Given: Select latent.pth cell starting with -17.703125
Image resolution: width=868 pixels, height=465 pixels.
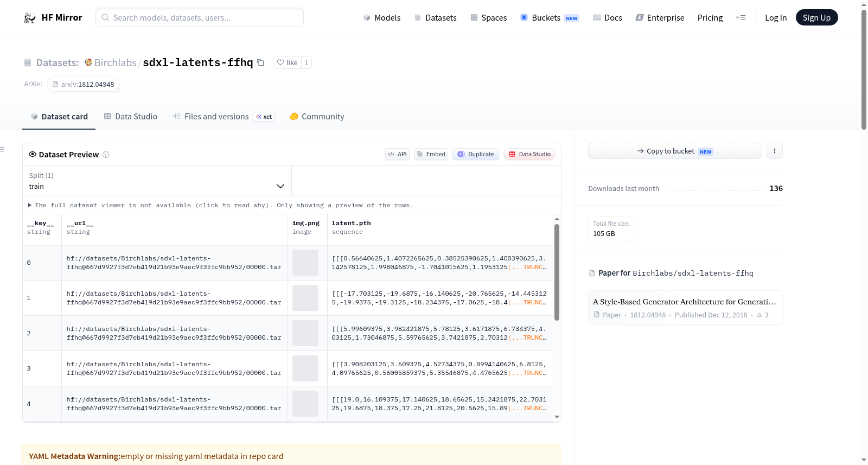Looking at the screenshot, I should coord(440,298).
